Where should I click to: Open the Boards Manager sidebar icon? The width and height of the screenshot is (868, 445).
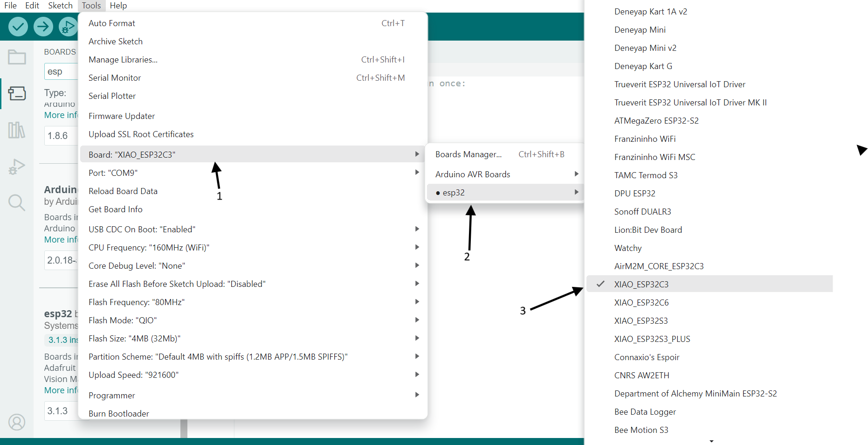click(x=17, y=94)
